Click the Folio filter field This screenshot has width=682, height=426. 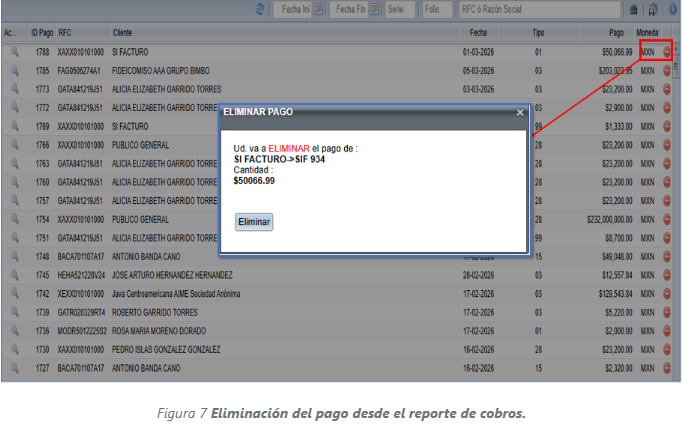pos(436,9)
